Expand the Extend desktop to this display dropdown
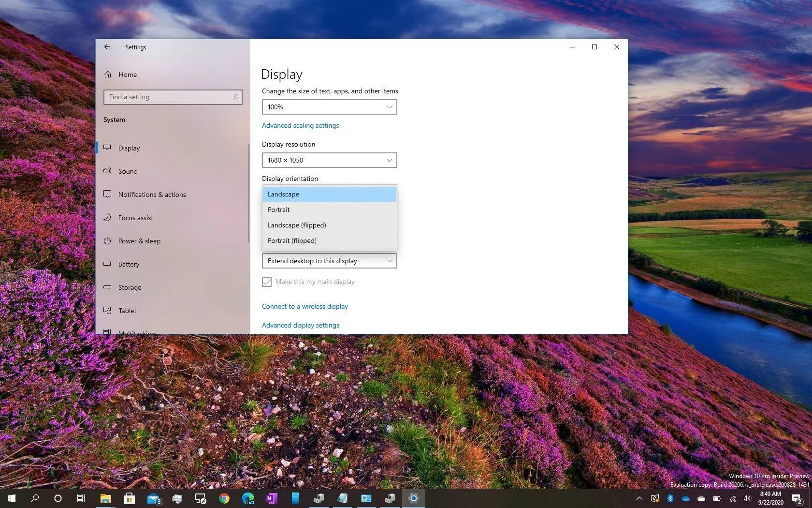 [x=329, y=261]
